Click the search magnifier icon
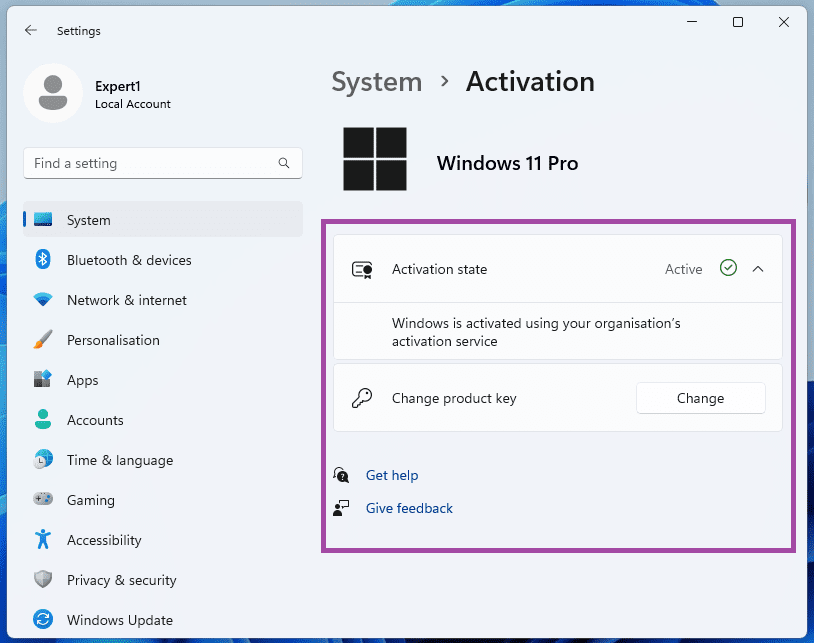Viewport: 814px width, 643px height. pos(283,163)
